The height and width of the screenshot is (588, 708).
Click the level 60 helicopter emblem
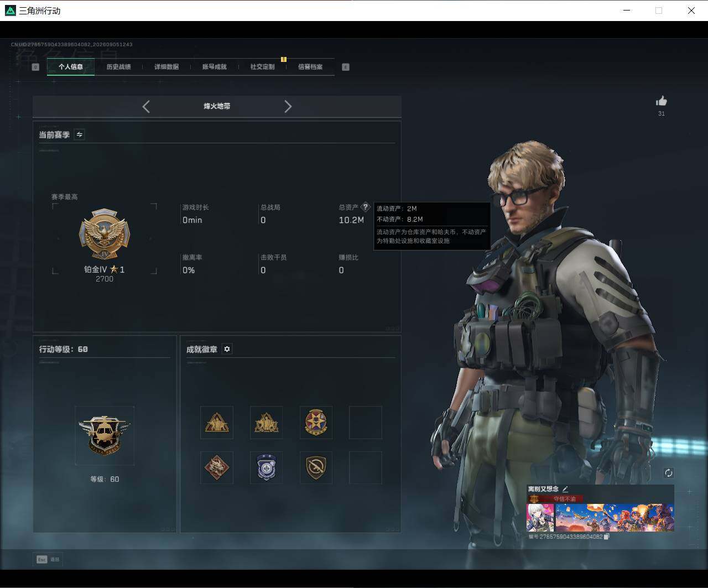click(105, 435)
